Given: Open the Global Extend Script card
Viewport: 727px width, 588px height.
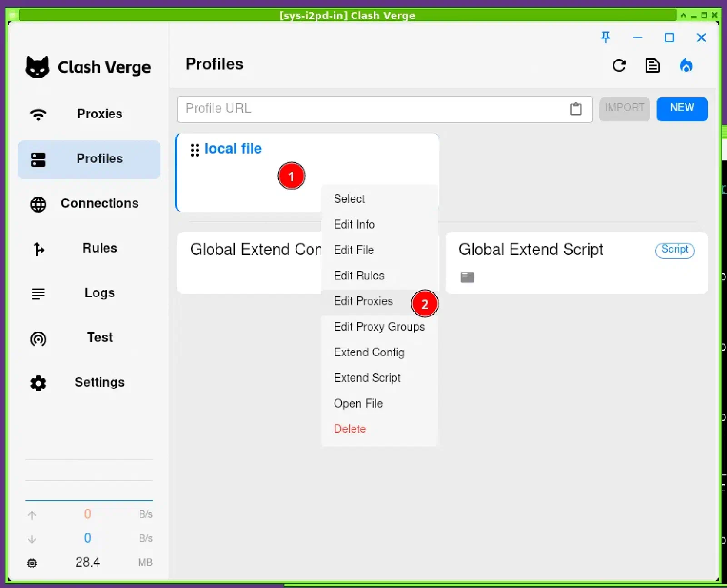Looking at the screenshot, I should [576, 263].
